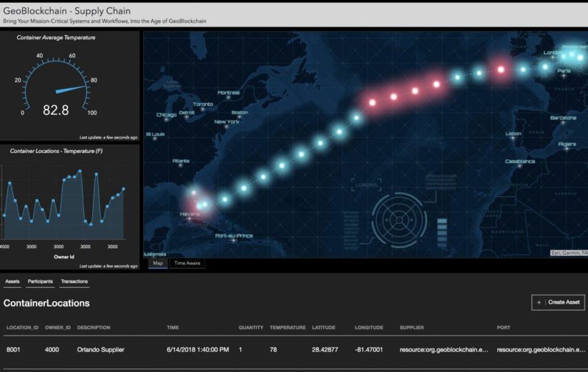This screenshot has height=372, width=588.
Task: Open the Transactions tab
Action: tap(74, 282)
